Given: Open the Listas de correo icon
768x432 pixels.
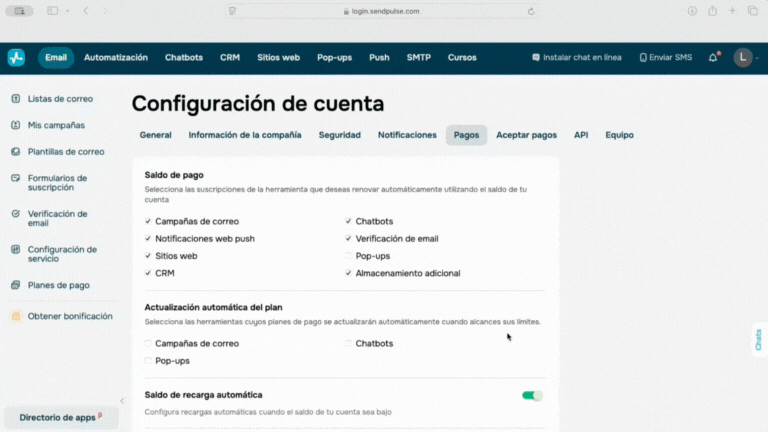Looking at the screenshot, I should [x=16, y=98].
